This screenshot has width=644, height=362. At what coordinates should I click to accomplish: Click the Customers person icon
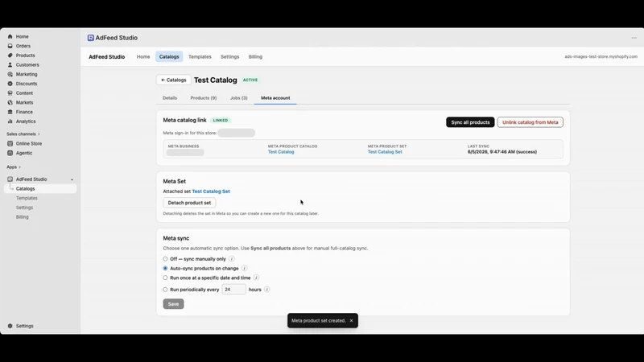tap(10, 65)
